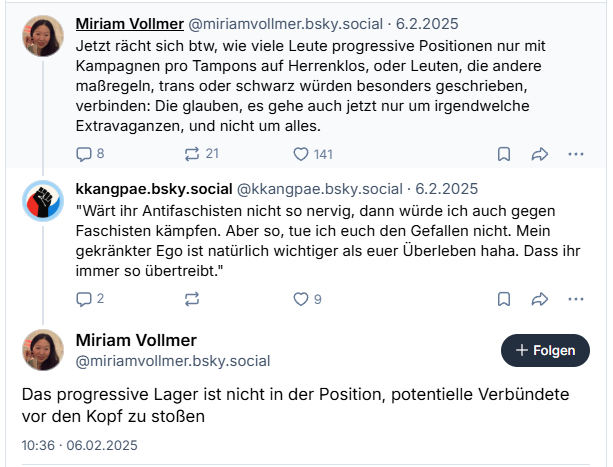This screenshot has height=467, width=613.
Task: Like kkangpae's post with 9 likes
Action: coord(300,298)
